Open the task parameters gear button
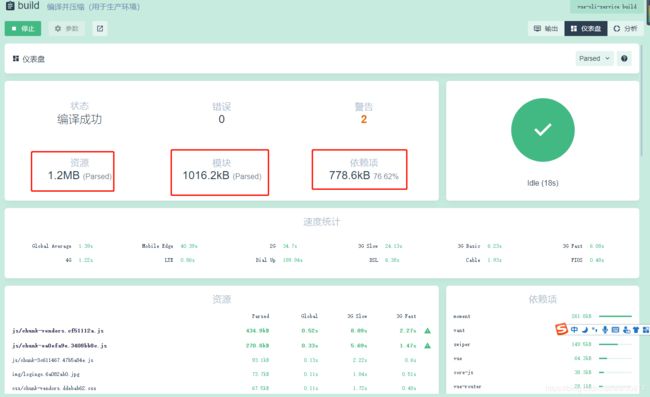650x397 pixels. (x=67, y=29)
